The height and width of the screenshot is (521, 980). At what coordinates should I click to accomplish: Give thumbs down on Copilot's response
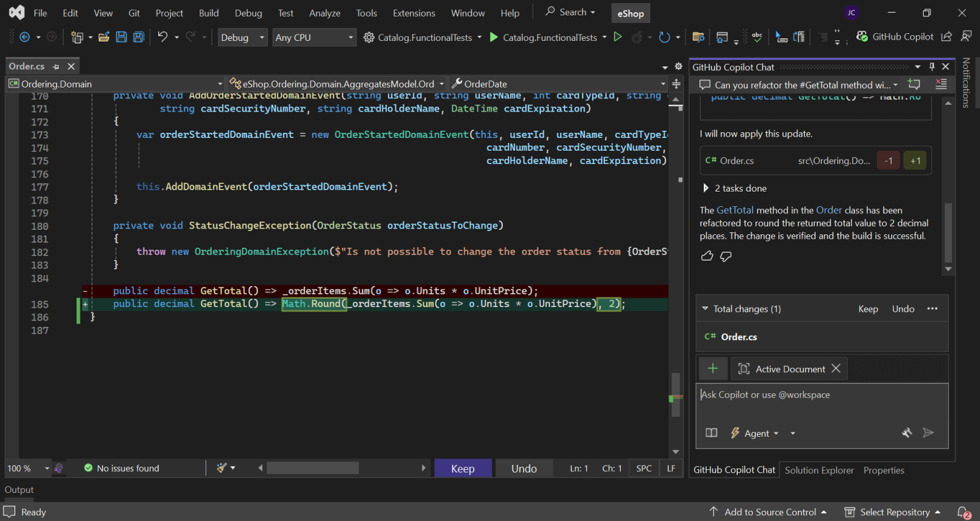point(726,255)
